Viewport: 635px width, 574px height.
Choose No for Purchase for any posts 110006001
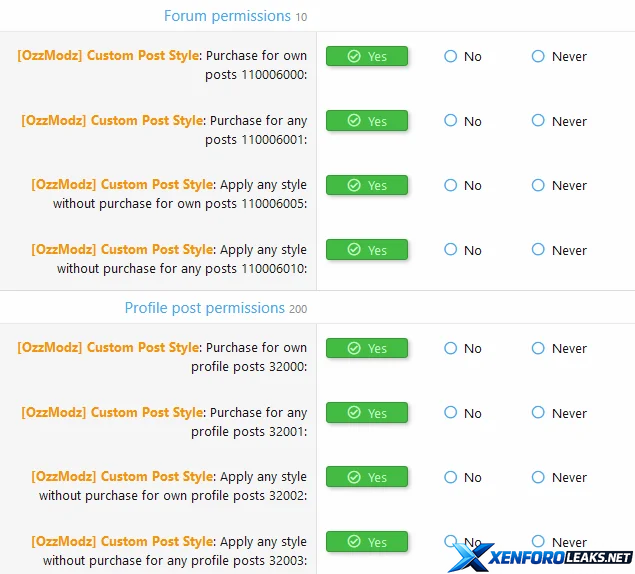(x=462, y=121)
